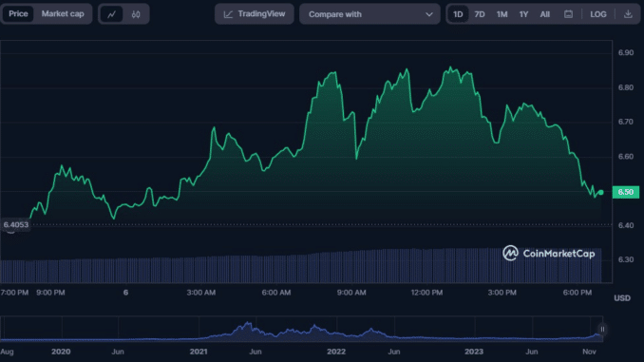Switch chart to Market cap view

click(x=63, y=14)
